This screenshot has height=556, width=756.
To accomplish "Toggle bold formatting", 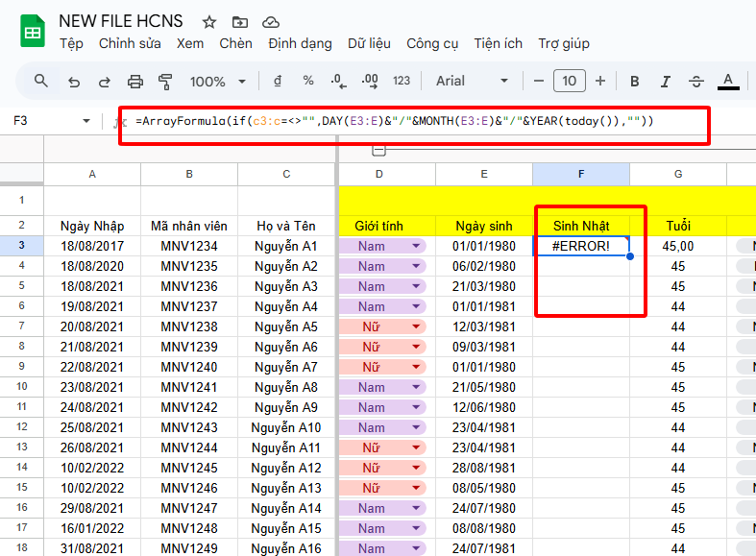I will click(635, 82).
